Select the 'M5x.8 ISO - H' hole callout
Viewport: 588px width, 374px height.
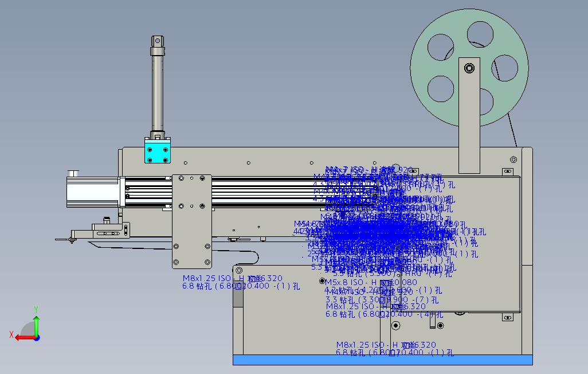pyautogui.click(x=371, y=282)
